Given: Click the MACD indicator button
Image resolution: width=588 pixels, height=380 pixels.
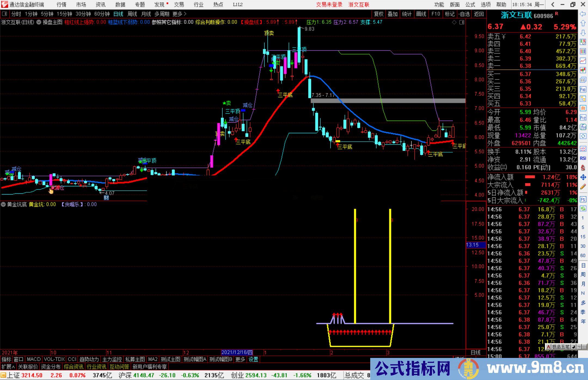Looking at the screenshot, I should click(34, 359).
